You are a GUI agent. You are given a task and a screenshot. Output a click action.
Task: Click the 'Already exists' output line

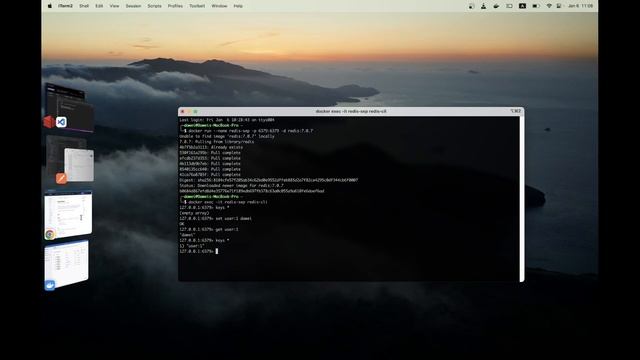pos(211,147)
